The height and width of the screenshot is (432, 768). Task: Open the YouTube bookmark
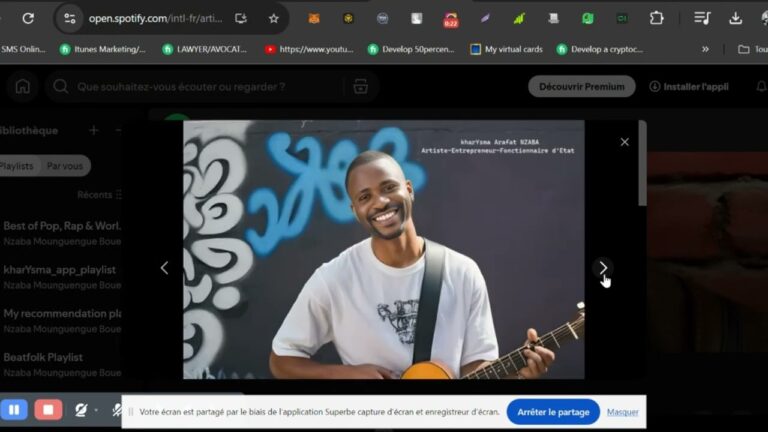coord(309,49)
